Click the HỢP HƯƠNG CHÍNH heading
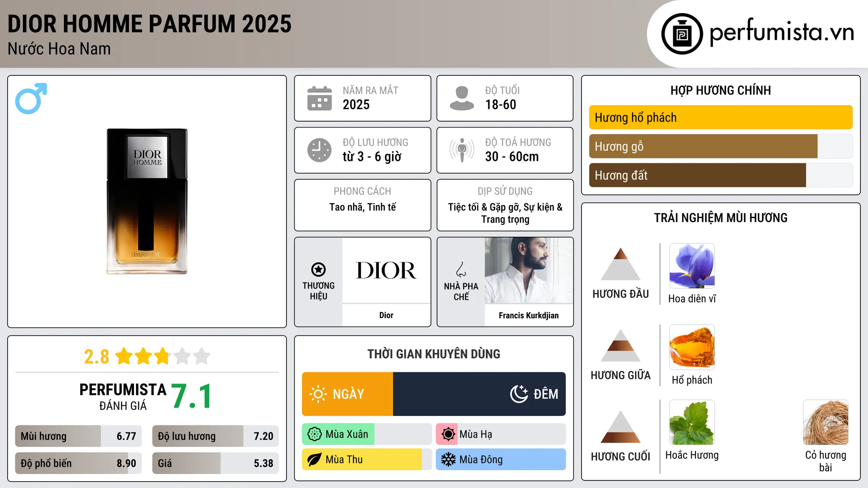 (x=721, y=90)
